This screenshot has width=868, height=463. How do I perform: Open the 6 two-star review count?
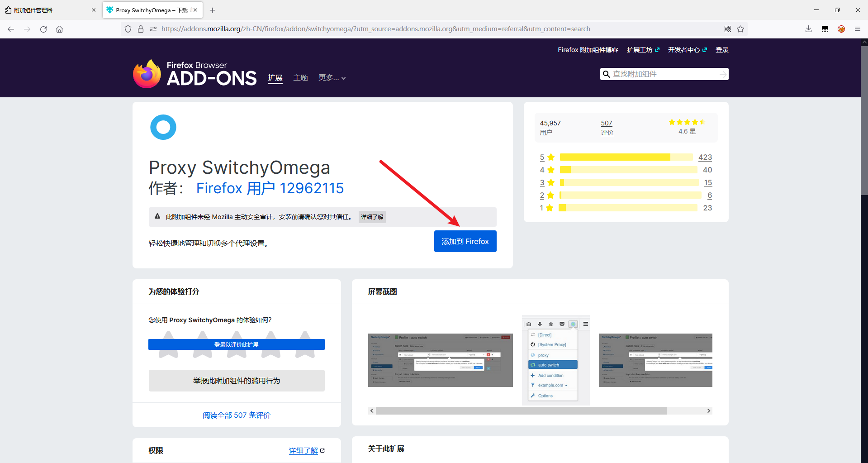tap(710, 195)
